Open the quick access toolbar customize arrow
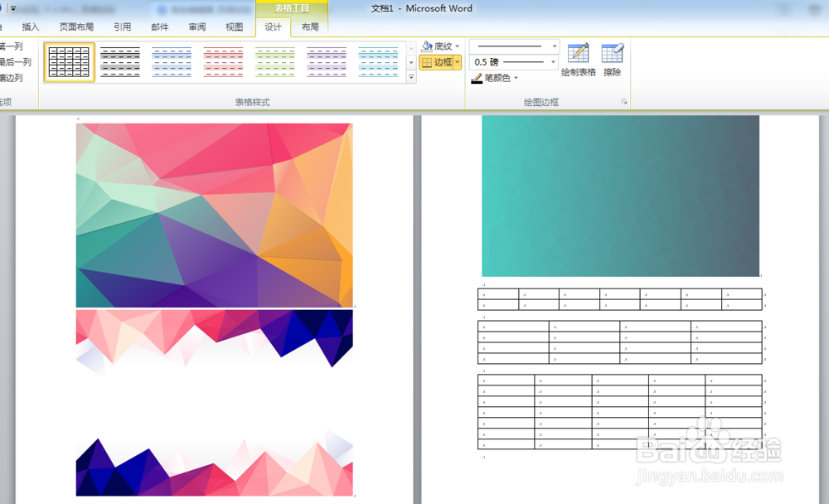This screenshot has width=829, height=504. (13, 9)
